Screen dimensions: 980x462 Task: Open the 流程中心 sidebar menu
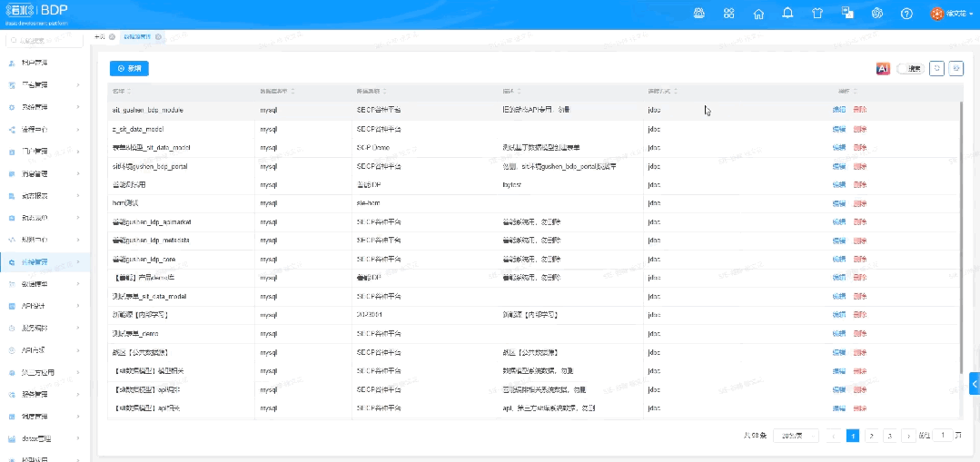(x=45, y=129)
